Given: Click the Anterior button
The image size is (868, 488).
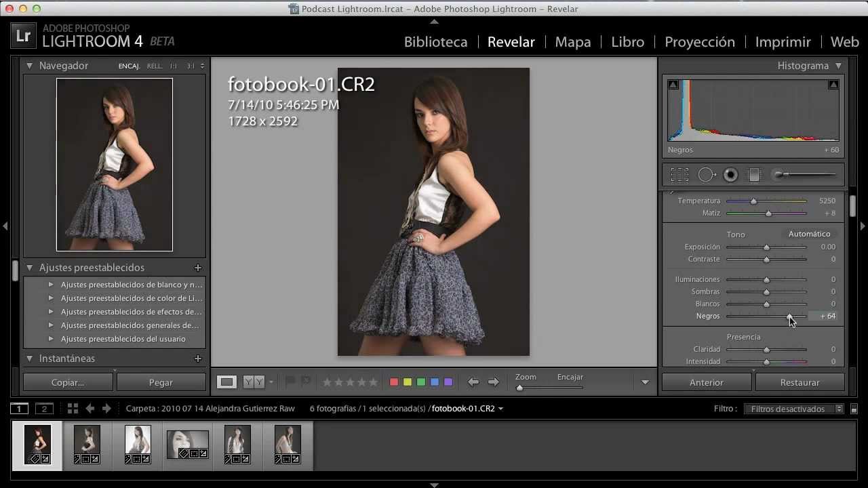Looking at the screenshot, I should (707, 382).
